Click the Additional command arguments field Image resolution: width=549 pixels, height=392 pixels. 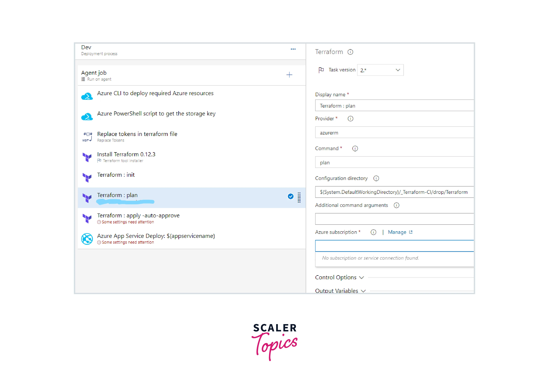click(x=394, y=219)
